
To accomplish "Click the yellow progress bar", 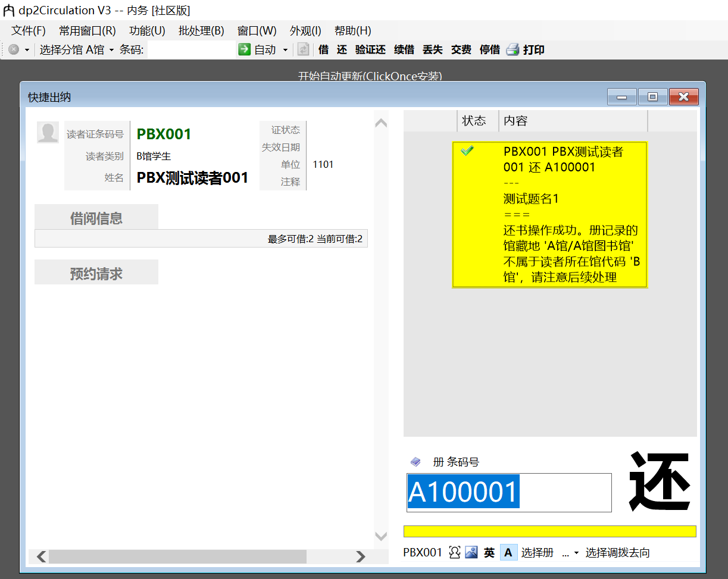I will tap(550, 531).
